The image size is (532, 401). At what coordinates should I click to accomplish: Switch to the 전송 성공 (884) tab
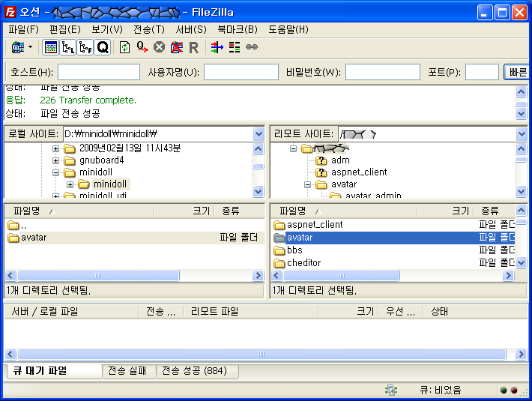(197, 371)
